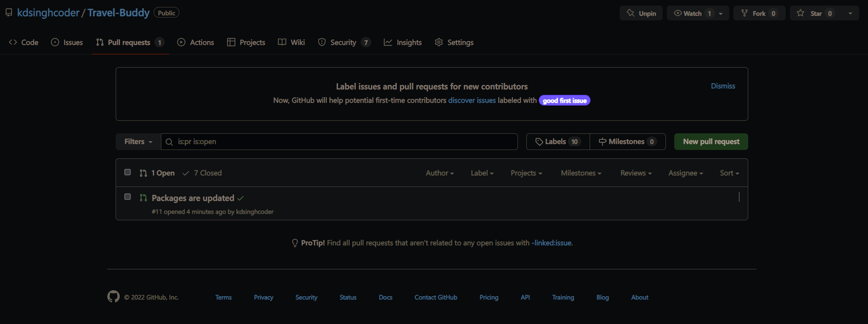This screenshot has height=324, width=868.
Task: Click the search magnifier icon
Action: pyautogui.click(x=169, y=142)
